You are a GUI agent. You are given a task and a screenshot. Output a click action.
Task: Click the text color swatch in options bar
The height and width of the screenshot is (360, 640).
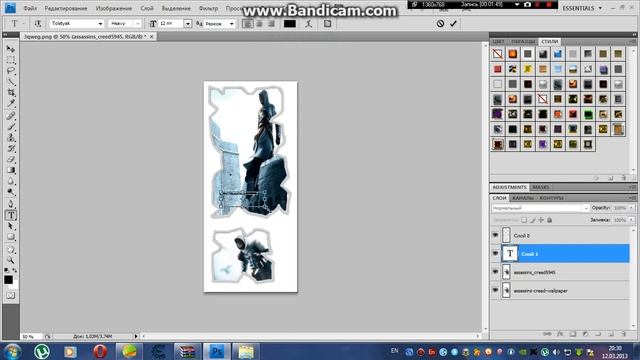coord(290,24)
